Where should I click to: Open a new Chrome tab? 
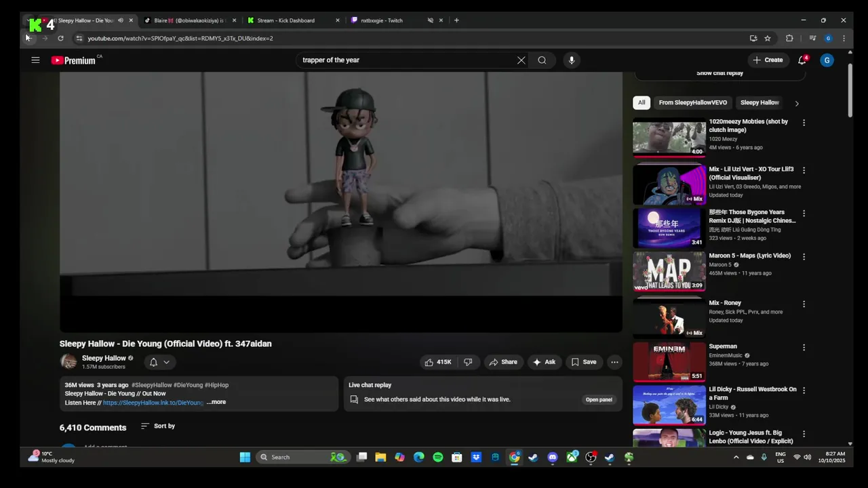(x=456, y=20)
